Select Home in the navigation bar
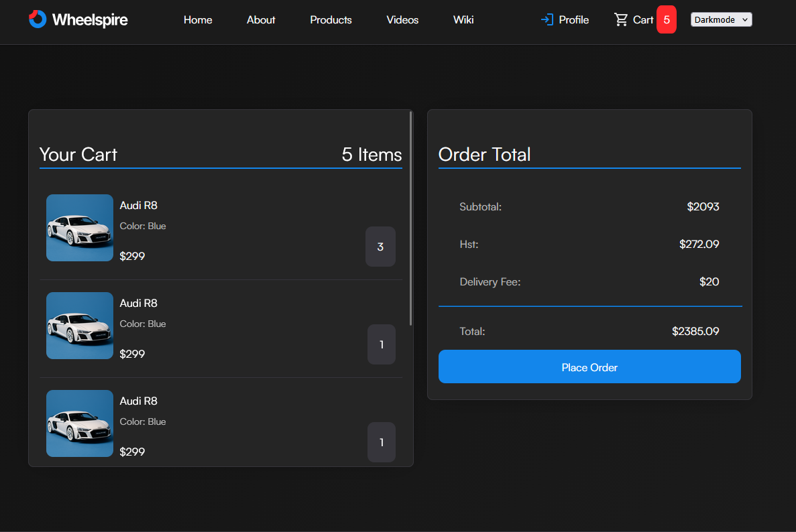Image resolution: width=796 pixels, height=532 pixels. click(x=197, y=19)
